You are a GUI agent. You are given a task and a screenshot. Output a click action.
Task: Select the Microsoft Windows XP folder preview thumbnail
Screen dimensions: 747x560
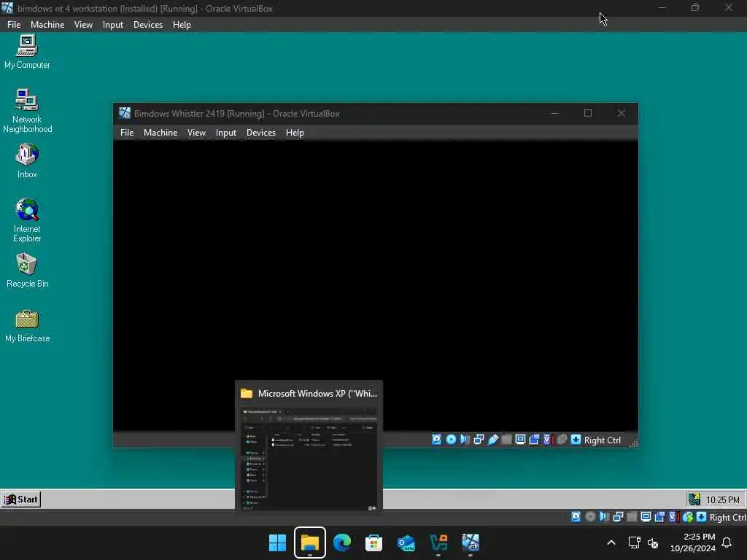point(309,448)
